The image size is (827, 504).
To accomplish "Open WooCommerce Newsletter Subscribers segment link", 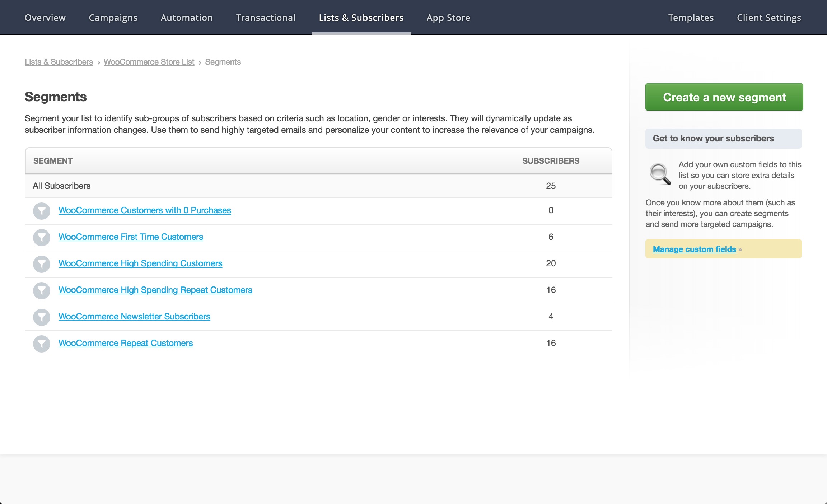I will pos(134,317).
